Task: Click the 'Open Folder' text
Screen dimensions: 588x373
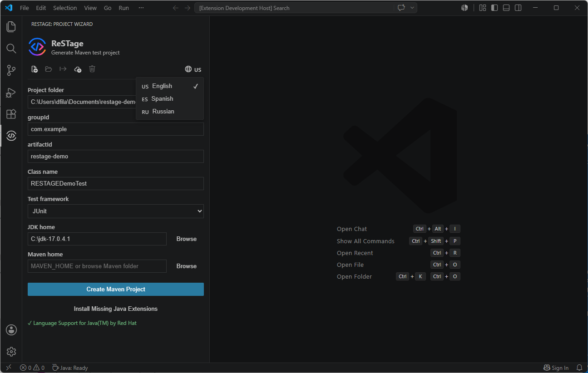Action: tap(354, 276)
